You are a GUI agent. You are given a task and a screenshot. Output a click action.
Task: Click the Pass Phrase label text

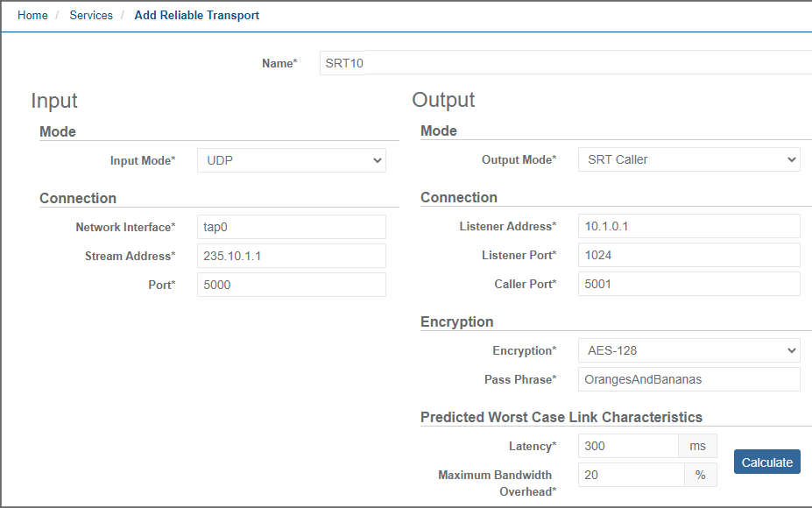519,379
